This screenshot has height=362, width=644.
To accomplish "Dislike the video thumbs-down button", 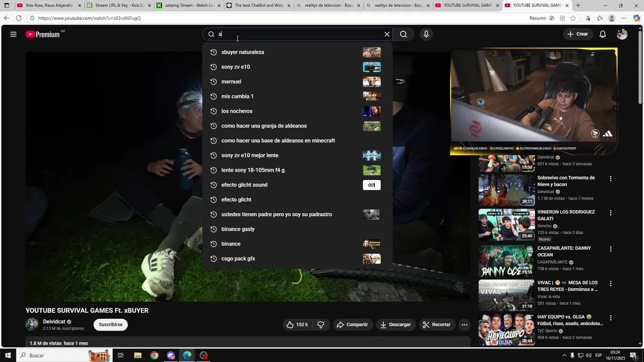I will (x=321, y=325).
